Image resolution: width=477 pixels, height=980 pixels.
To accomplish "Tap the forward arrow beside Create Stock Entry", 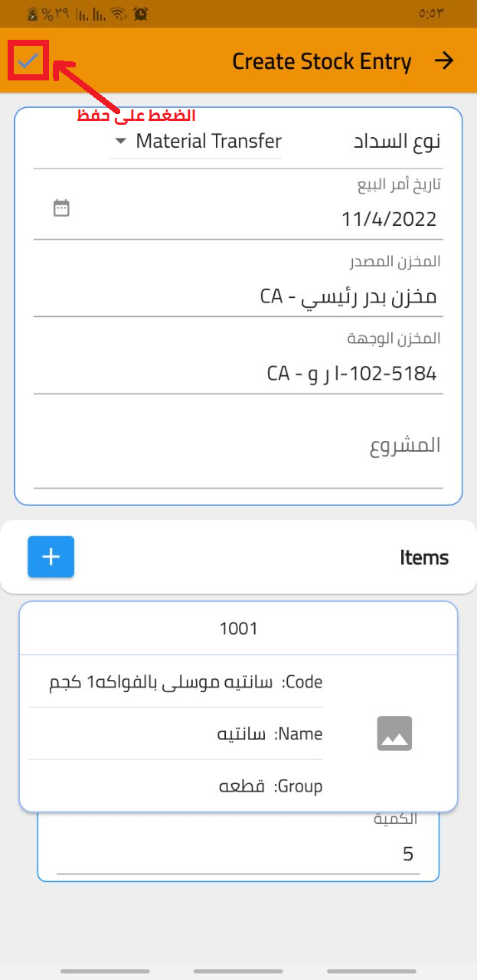I will (x=444, y=61).
